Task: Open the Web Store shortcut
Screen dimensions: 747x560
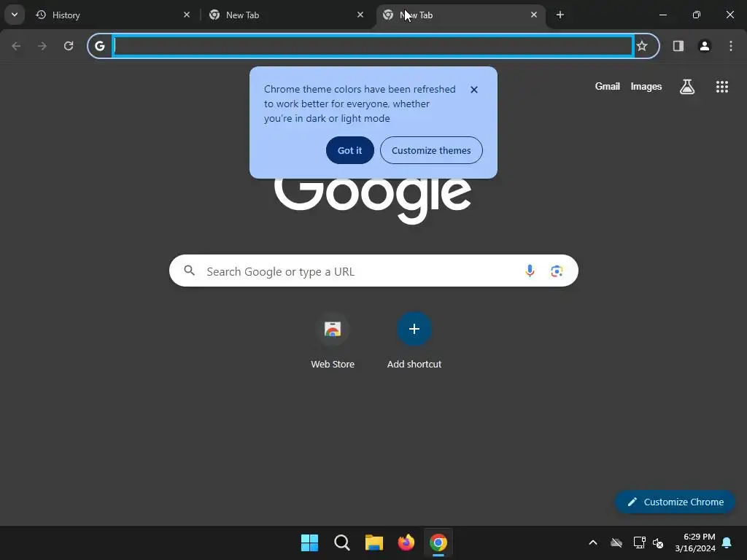Action: coord(333,341)
